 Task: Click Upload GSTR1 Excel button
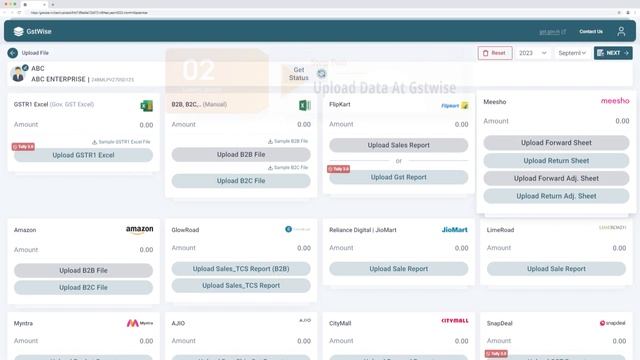(x=83, y=155)
